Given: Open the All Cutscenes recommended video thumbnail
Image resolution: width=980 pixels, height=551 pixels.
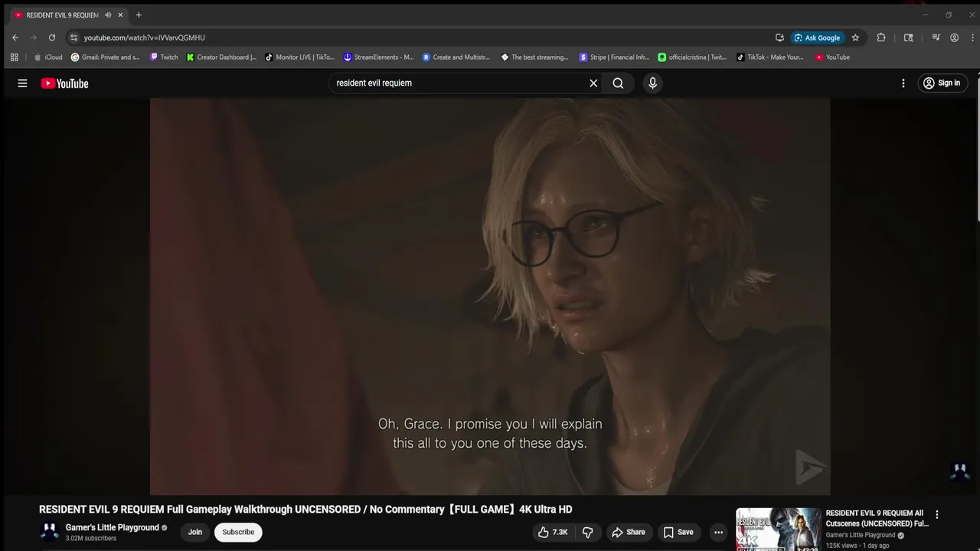Looking at the screenshot, I should point(779,530).
